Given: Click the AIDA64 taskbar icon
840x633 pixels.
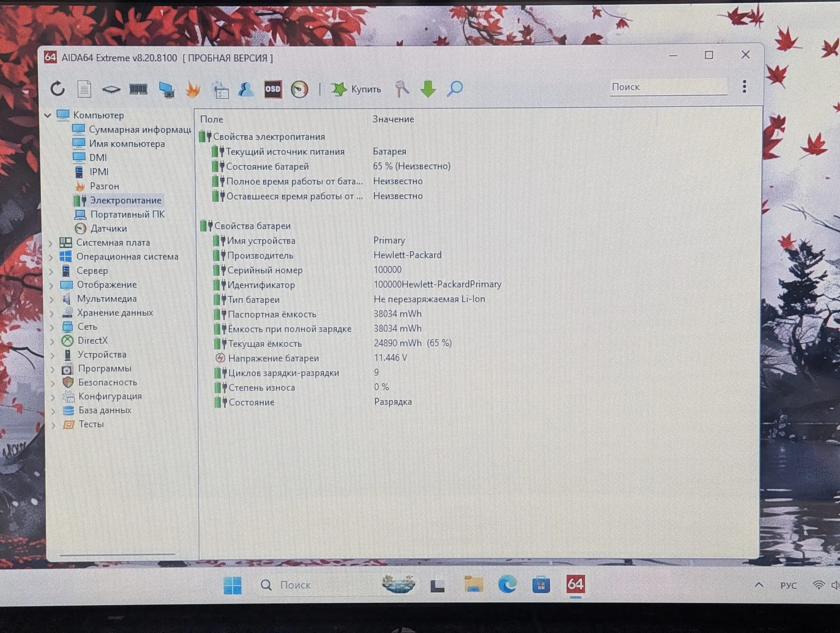Looking at the screenshot, I should click(x=575, y=584).
